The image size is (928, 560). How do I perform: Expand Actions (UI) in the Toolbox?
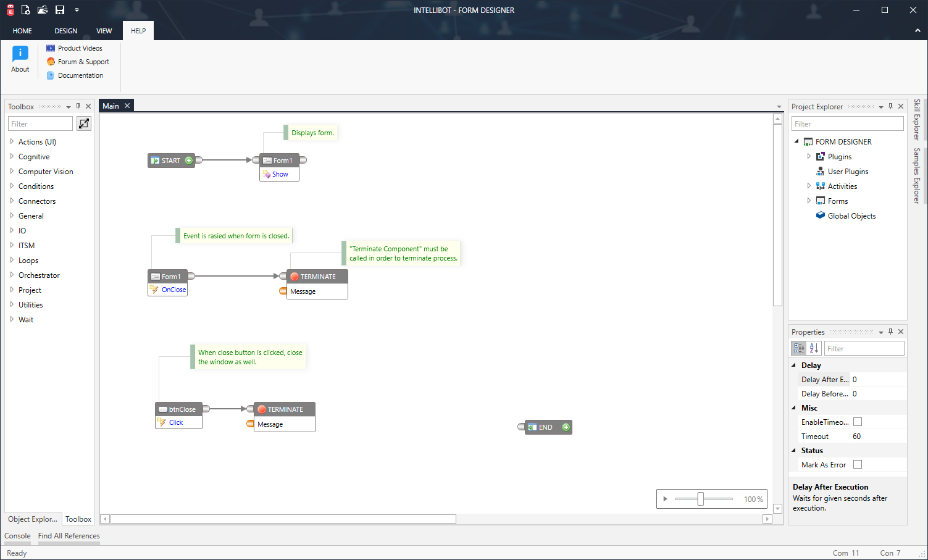[12, 141]
